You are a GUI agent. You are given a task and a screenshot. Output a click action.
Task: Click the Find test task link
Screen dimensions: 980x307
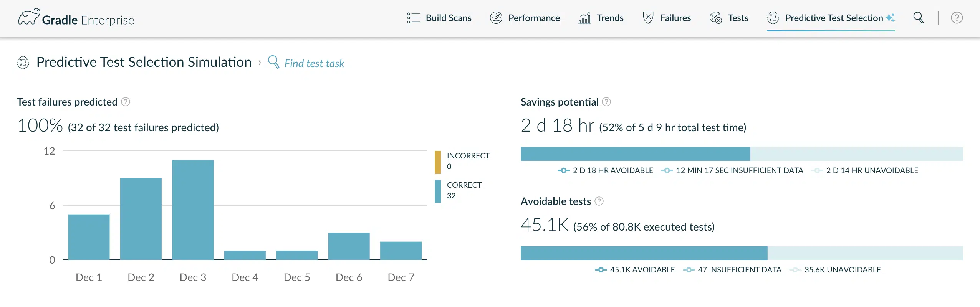point(314,63)
